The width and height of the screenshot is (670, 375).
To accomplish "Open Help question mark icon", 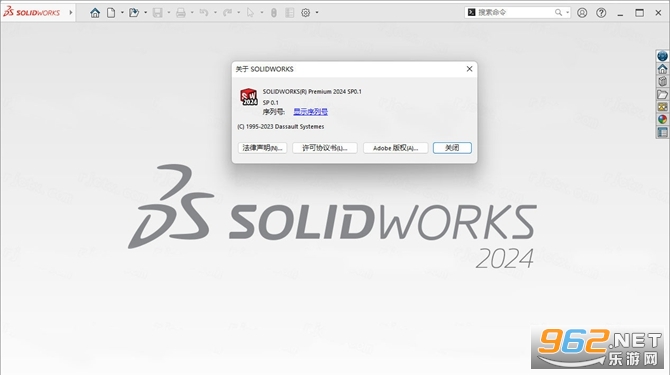I will pyautogui.click(x=601, y=13).
